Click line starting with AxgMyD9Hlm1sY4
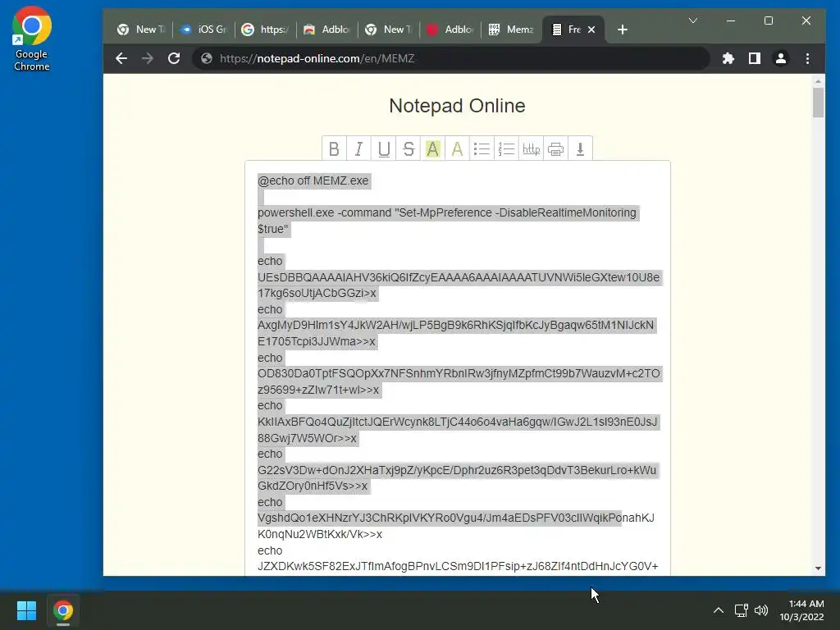This screenshot has width=840, height=630. point(456,325)
